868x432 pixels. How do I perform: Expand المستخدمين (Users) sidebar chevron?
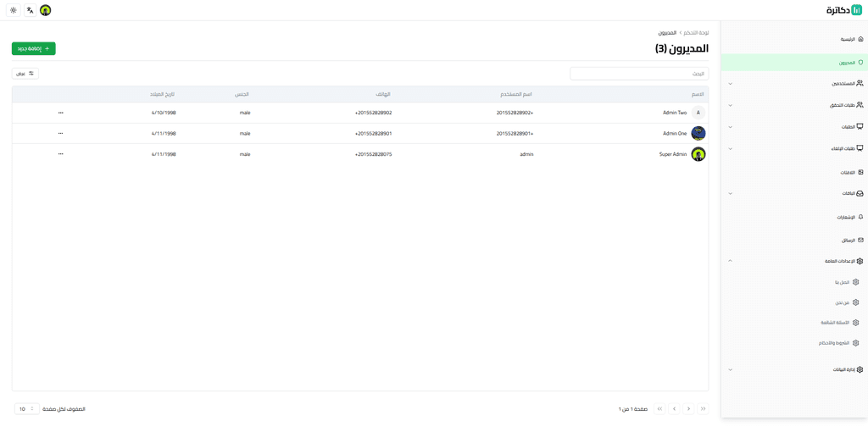(730, 84)
